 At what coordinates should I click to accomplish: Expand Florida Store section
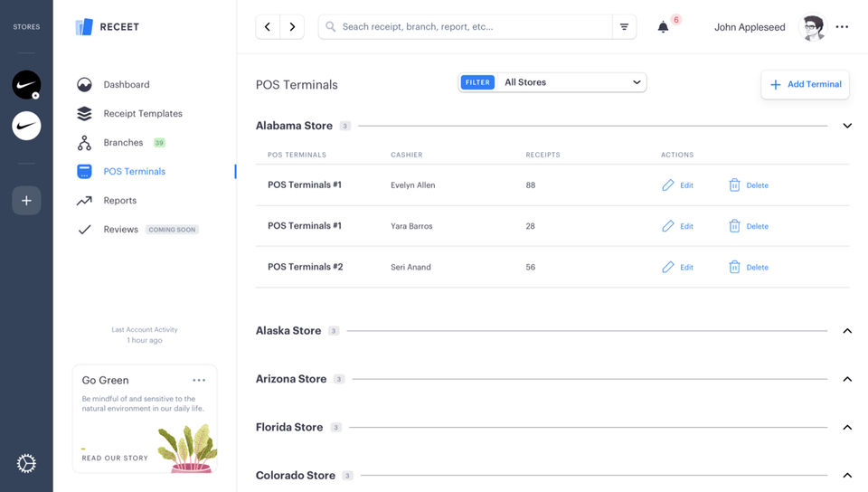tap(847, 427)
